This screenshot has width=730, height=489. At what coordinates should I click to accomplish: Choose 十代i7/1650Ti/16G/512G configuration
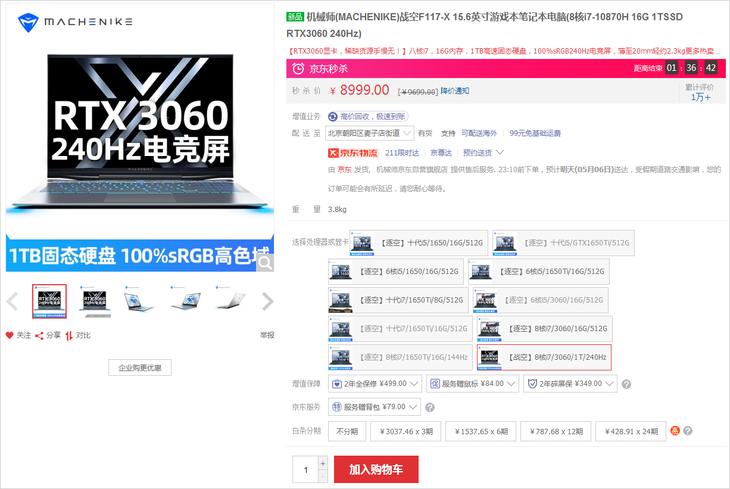400,329
